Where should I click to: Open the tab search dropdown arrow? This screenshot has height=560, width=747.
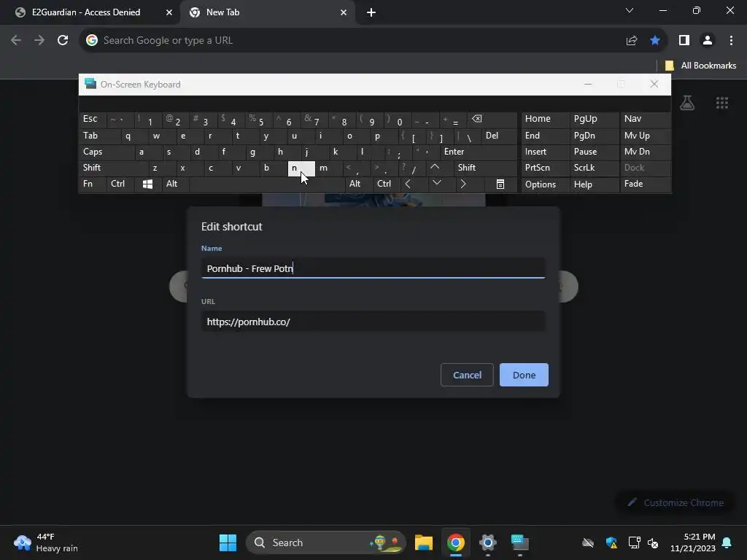point(630,10)
